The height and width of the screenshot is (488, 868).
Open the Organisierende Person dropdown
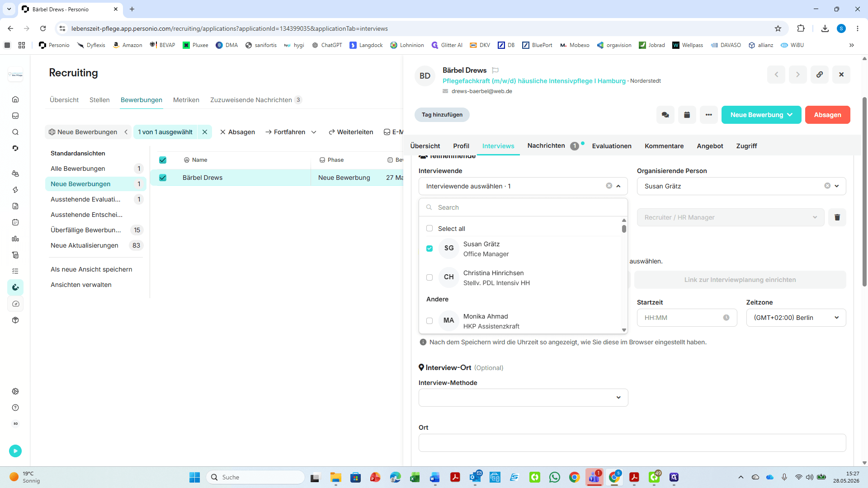[837, 186]
